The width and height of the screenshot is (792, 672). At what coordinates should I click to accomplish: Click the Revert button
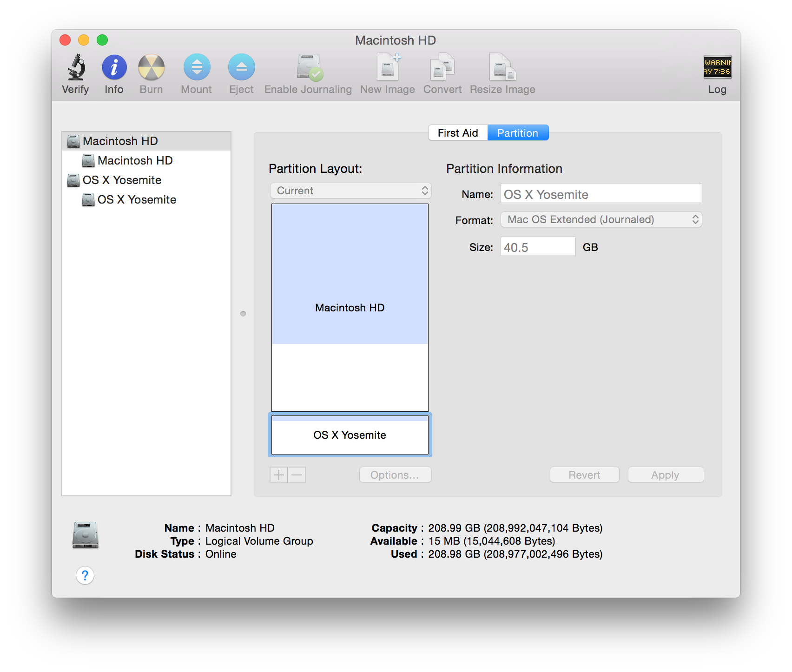click(x=585, y=475)
